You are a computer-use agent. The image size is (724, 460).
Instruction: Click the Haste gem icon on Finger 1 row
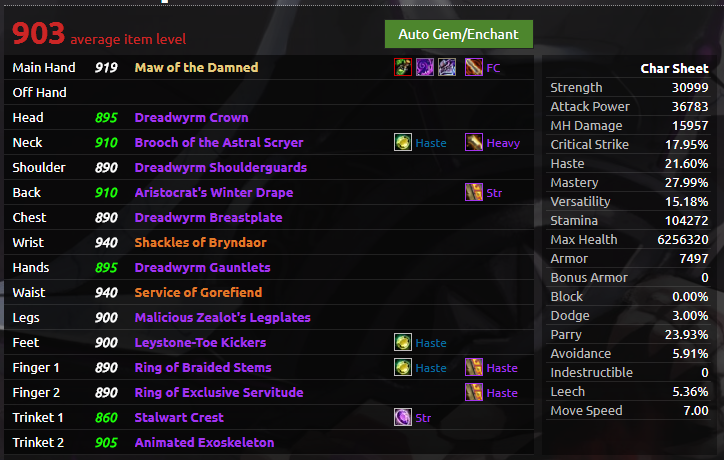(x=403, y=367)
